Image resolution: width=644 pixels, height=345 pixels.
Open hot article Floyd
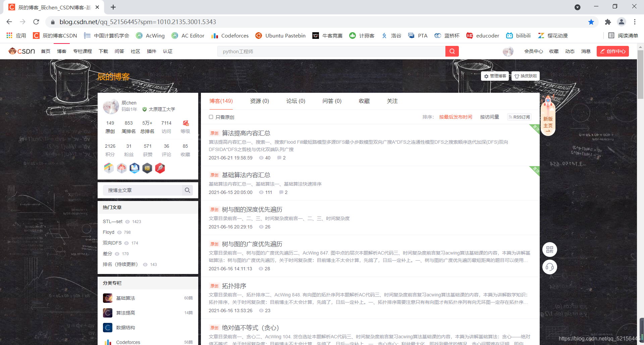pyautogui.click(x=109, y=232)
